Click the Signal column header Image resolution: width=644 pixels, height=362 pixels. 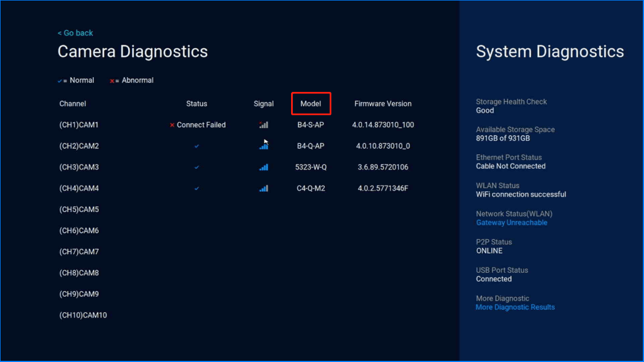point(263,104)
